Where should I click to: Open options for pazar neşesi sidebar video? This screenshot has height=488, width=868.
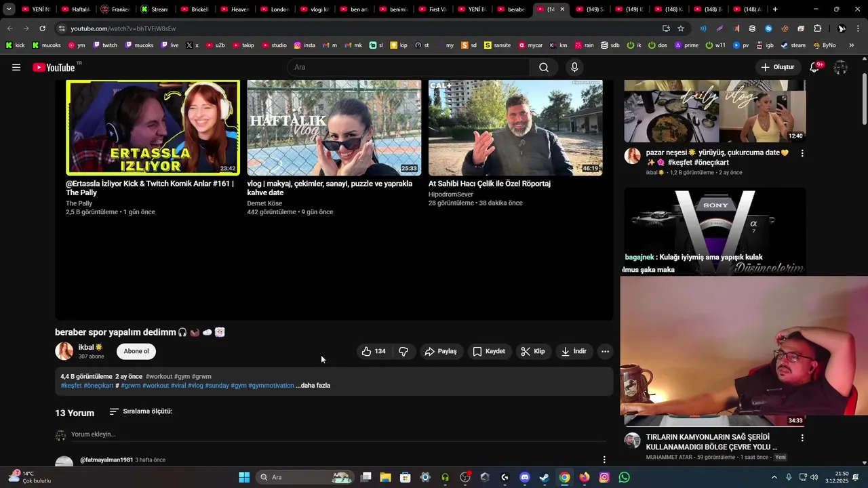point(802,154)
